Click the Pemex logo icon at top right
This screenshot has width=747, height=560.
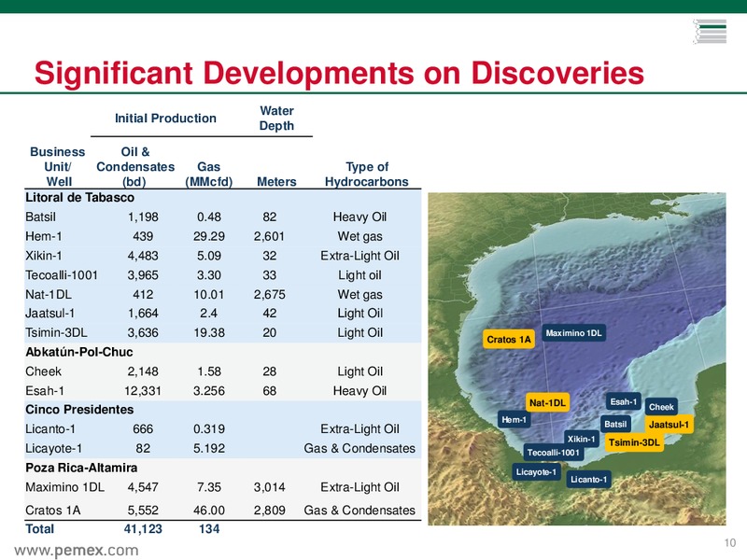710,32
